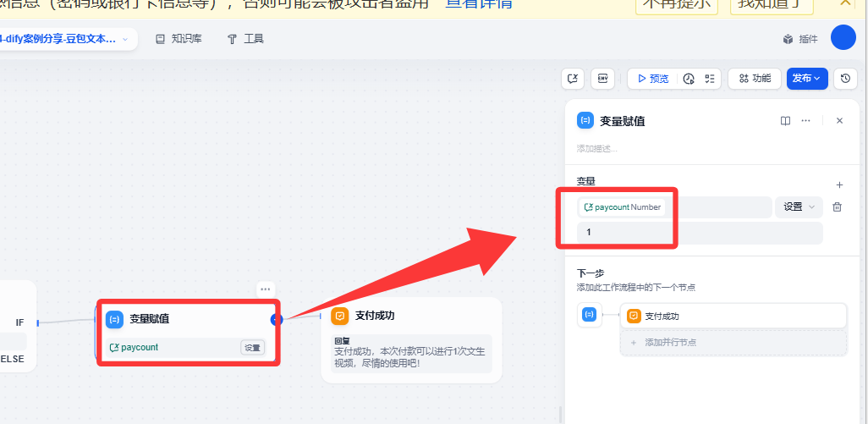Click the 我知道了 banner button
868x424 pixels.
click(771, 4)
